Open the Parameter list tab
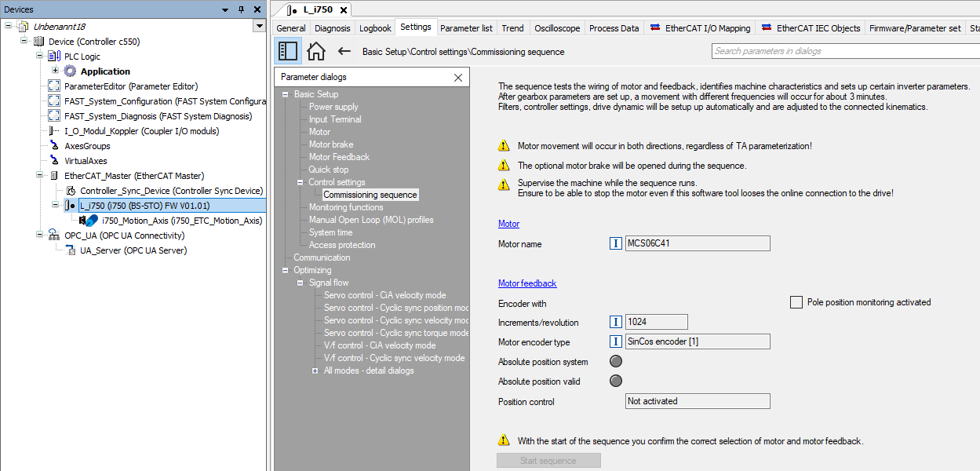The image size is (980, 471). pos(466,28)
